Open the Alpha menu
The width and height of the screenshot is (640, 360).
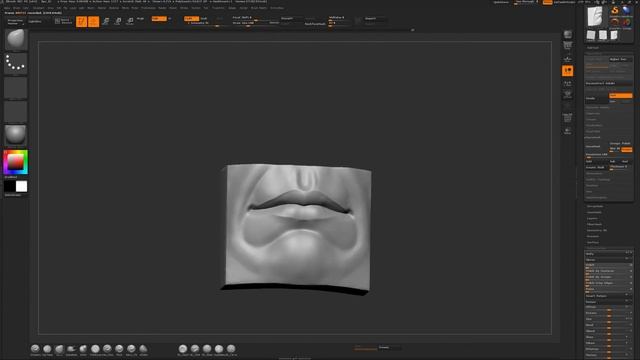click(x=7, y=8)
